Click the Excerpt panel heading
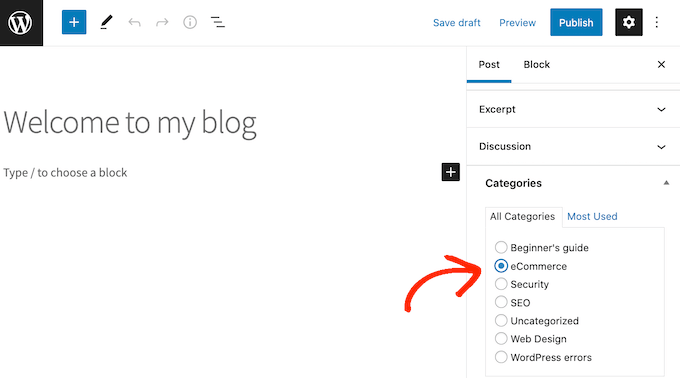This screenshot has height=378, width=680. coord(497,109)
